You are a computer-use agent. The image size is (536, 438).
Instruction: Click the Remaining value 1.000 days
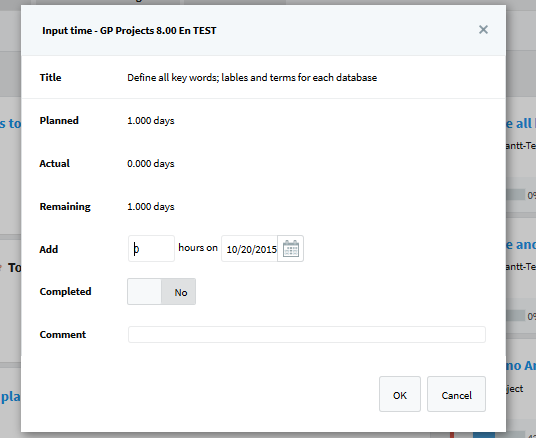point(151,207)
